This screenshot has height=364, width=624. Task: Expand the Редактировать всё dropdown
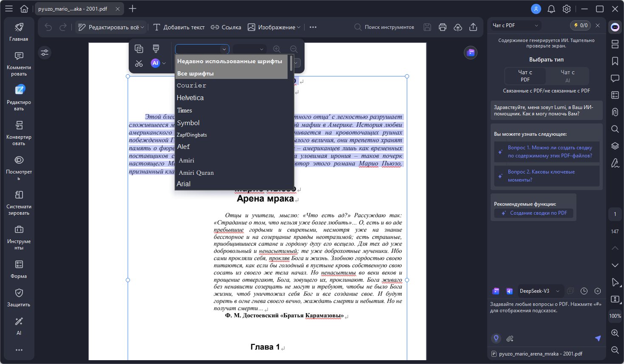click(x=142, y=27)
